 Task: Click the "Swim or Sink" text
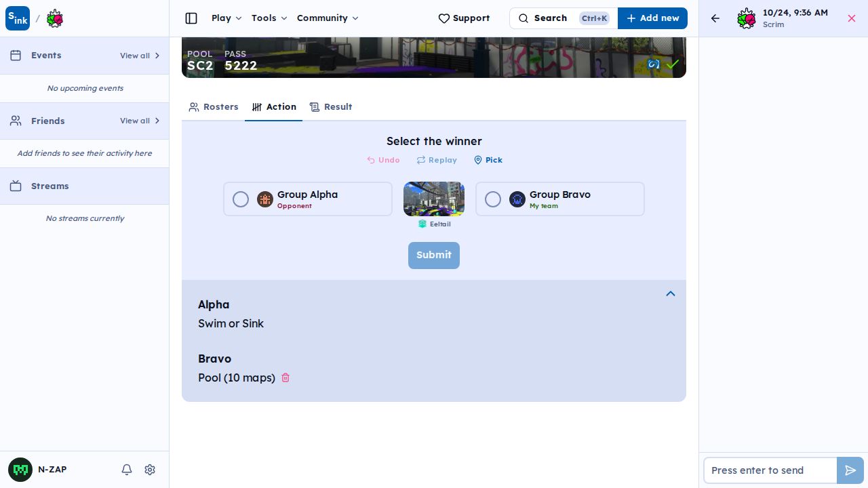(x=231, y=324)
